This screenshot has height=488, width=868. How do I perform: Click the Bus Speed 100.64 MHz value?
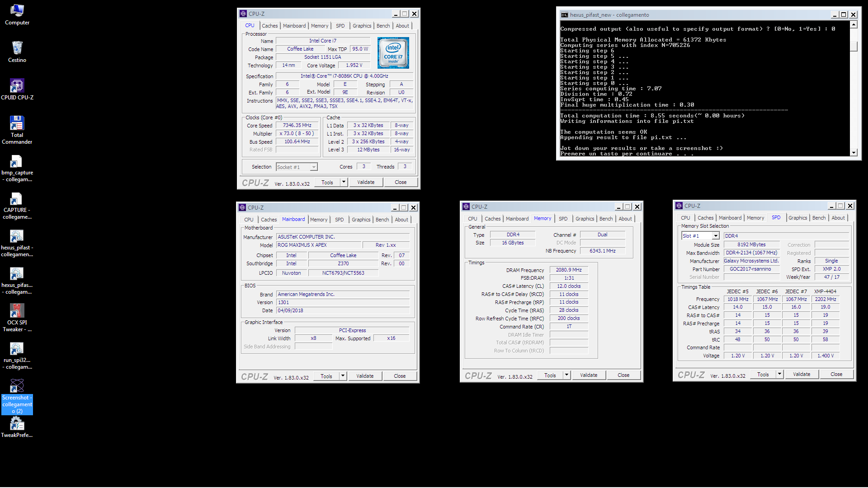297,142
